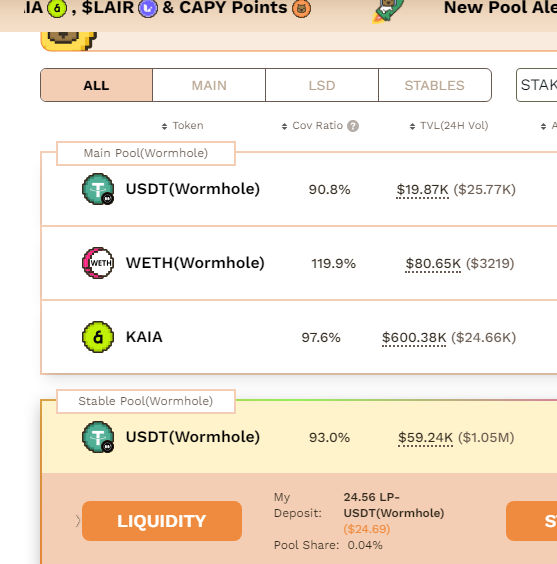Switch to the LSD tab

322,85
